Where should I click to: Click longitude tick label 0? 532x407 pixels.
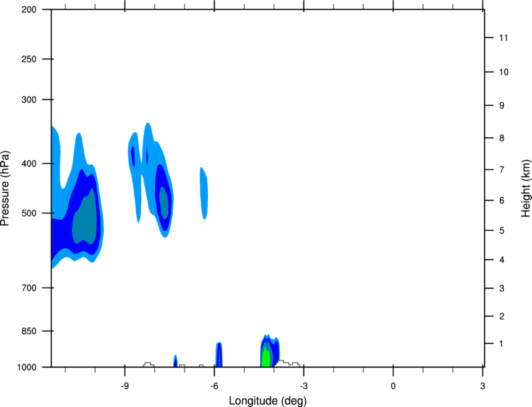(x=393, y=386)
